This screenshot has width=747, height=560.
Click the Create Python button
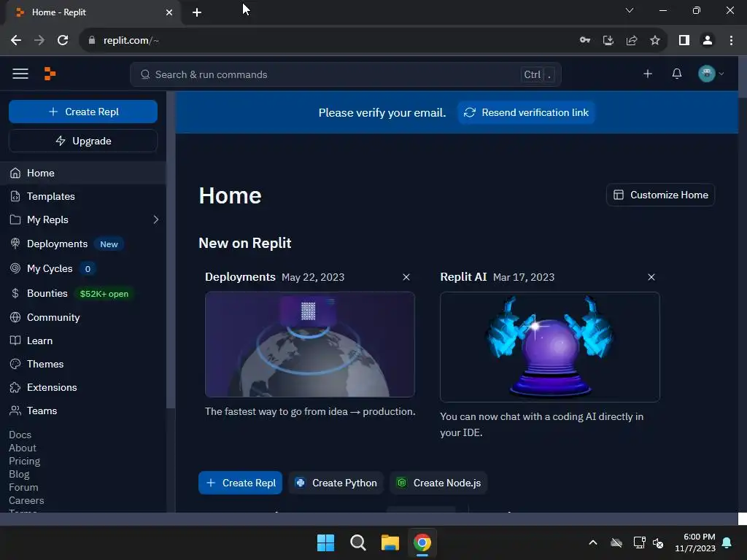click(x=336, y=483)
